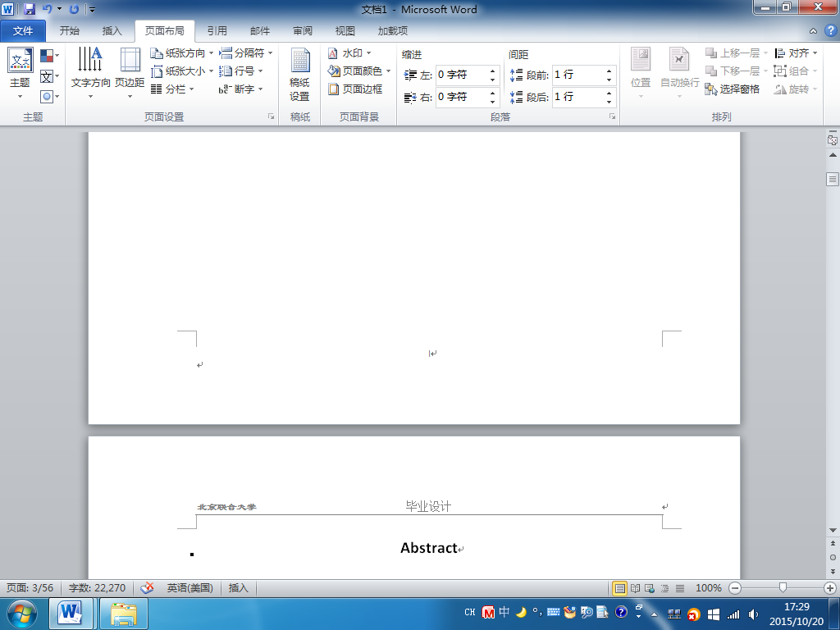Switch to the 视图 View tab
840x630 pixels.
pyautogui.click(x=345, y=31)
